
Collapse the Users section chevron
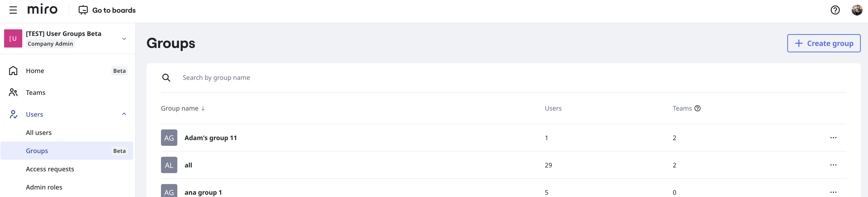coord(124,114)
